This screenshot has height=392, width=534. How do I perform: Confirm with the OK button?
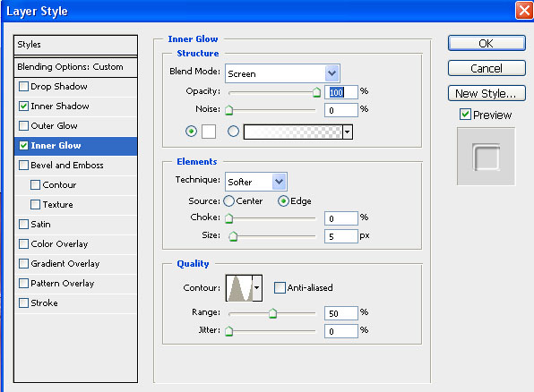(x=487, y=43)
